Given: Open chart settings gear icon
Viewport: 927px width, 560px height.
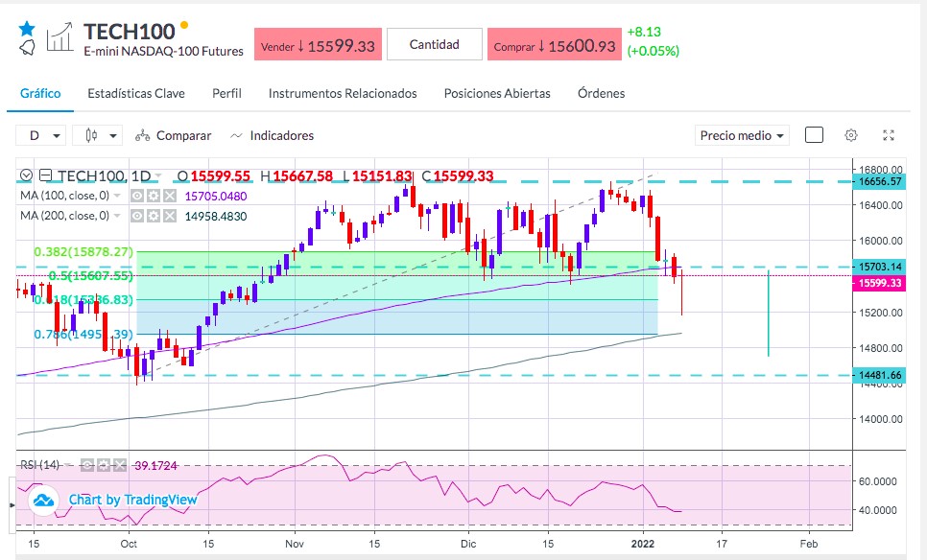Looking at the screenshot, I should click(x=851, y=135).
